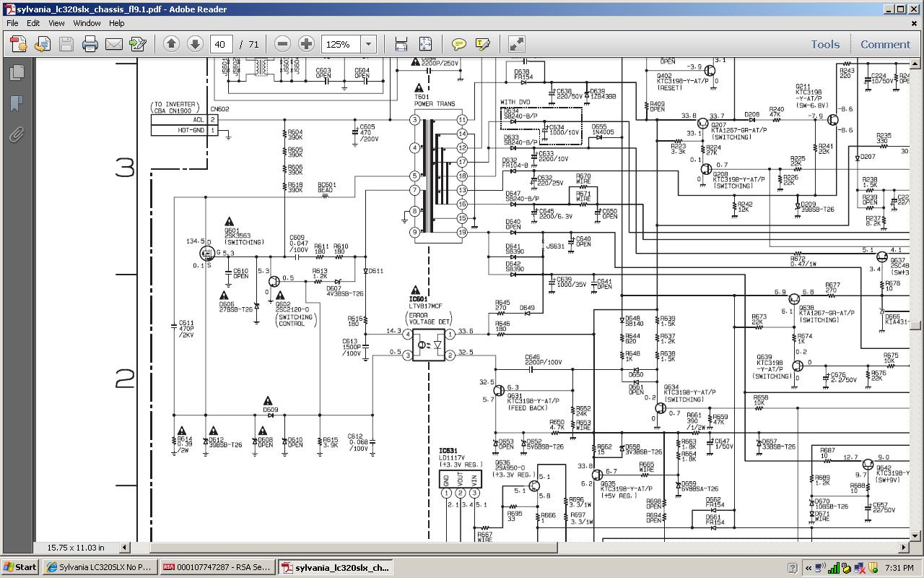Go to the next page with down arrow
The image size is (924, 578).
pos(195,44)
